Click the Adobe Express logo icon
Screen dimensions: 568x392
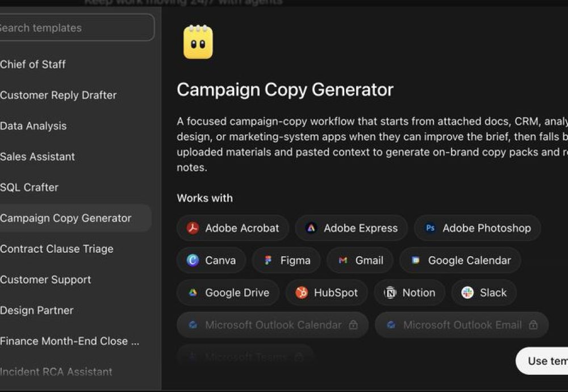tap(311, 228)
